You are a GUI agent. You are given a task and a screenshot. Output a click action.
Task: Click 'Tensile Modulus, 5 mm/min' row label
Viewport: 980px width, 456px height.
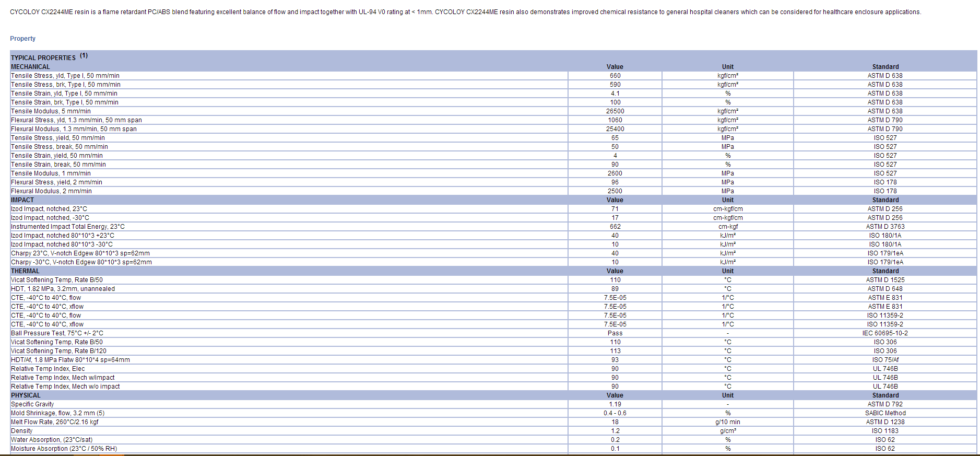(x=51, y=111)
